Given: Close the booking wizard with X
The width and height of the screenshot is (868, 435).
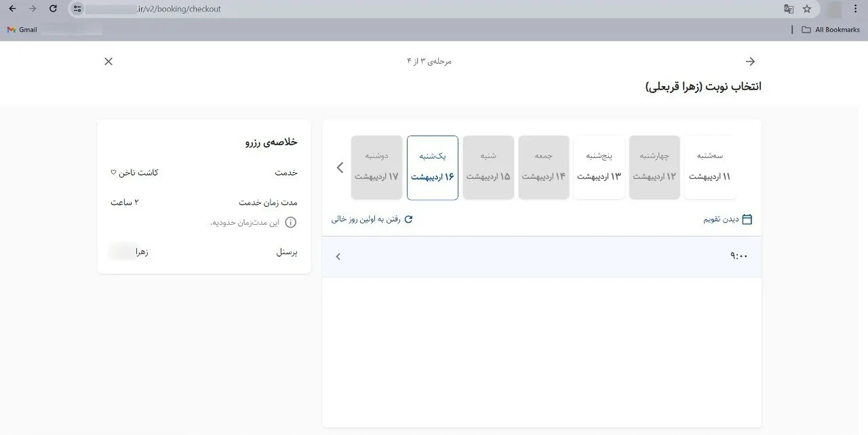Looking at the screenshot, I should click(108, 62).
